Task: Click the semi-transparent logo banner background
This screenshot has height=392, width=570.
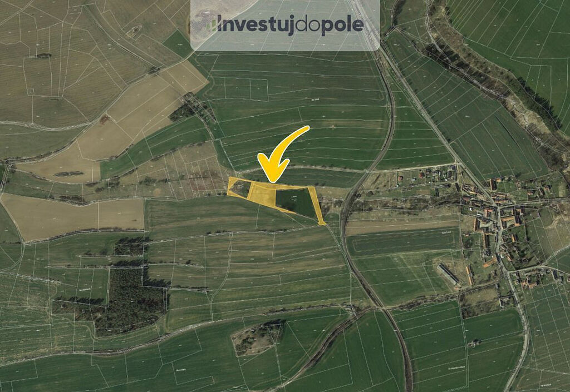Action: [286, 24]
